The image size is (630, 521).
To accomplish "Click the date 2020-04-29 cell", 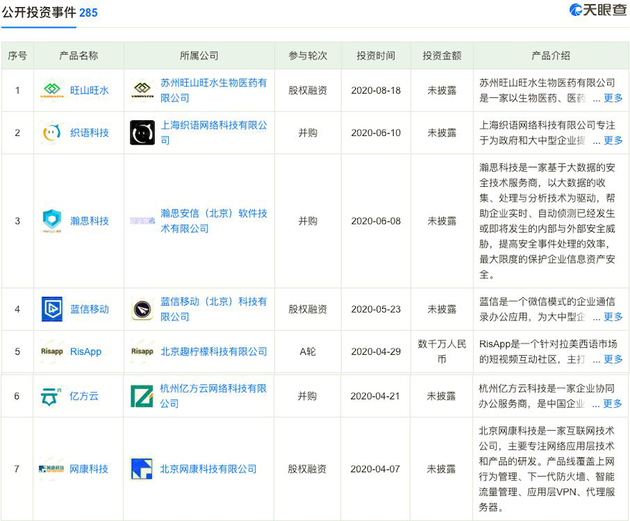I will click(x=376, y=351).
